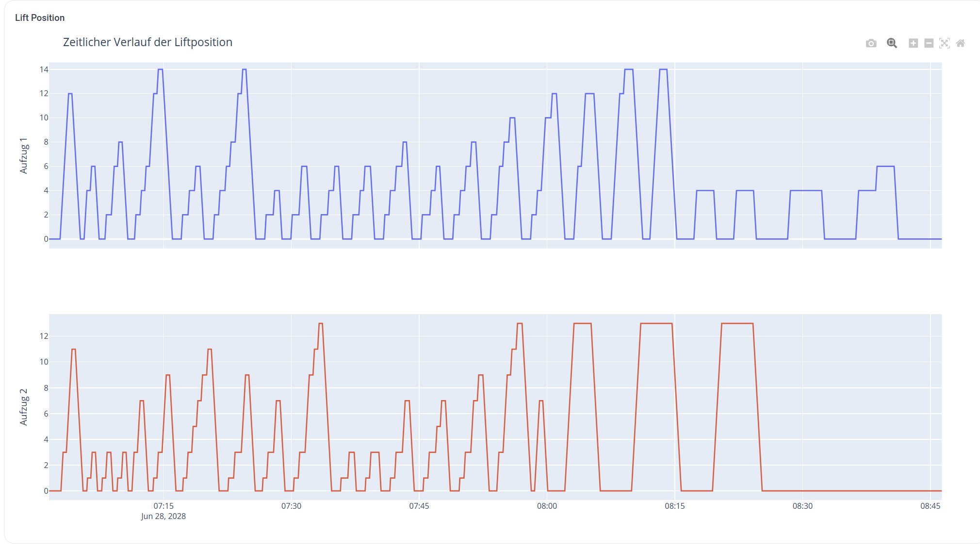Click the 08:30 time axis tick
Viewport: 980px width, 552px height.
pyautogui.click(x=802, y=506)
